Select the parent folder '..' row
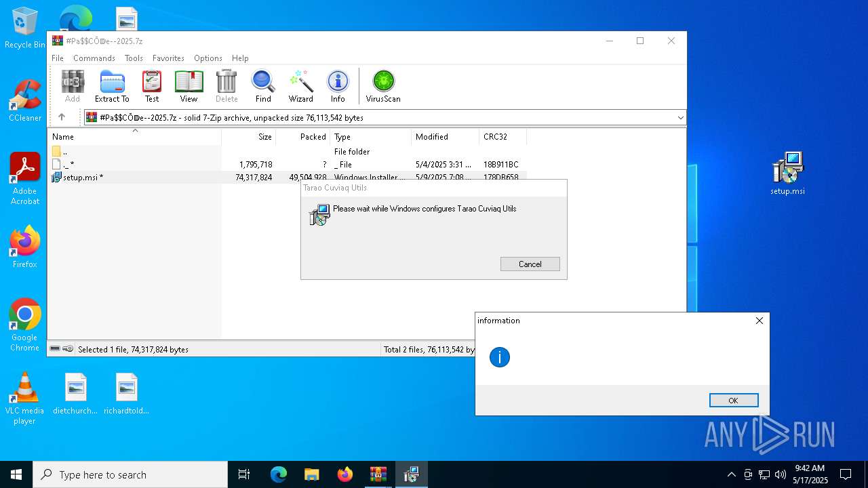Screen dimensions: 868x488 pos(286,152)
